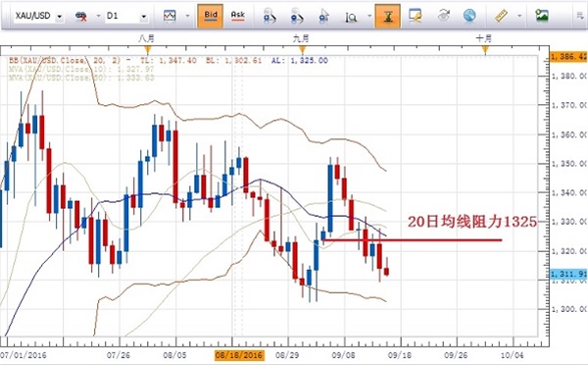Click the 1,311.91 current price label
The height and width of the screenshot is (365, 588).
click(568, 274)
